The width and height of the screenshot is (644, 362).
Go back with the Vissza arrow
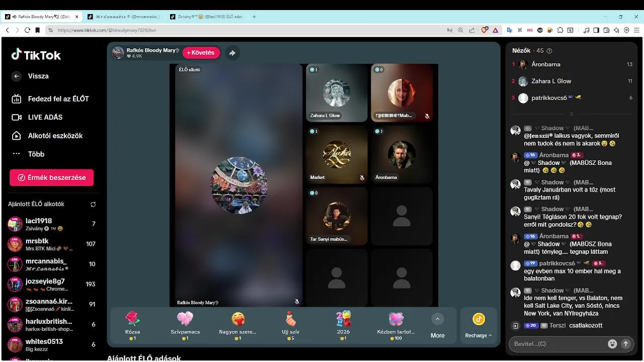pyautogui.click(x=17, y=76)
